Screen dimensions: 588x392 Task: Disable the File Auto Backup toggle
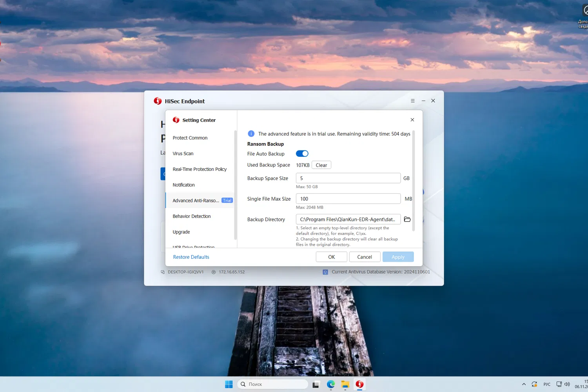pos(302,154)
